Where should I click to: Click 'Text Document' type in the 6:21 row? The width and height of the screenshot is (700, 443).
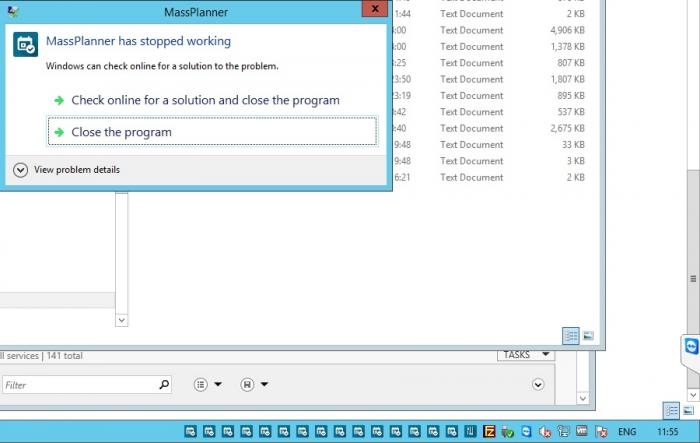pos(471,178)
